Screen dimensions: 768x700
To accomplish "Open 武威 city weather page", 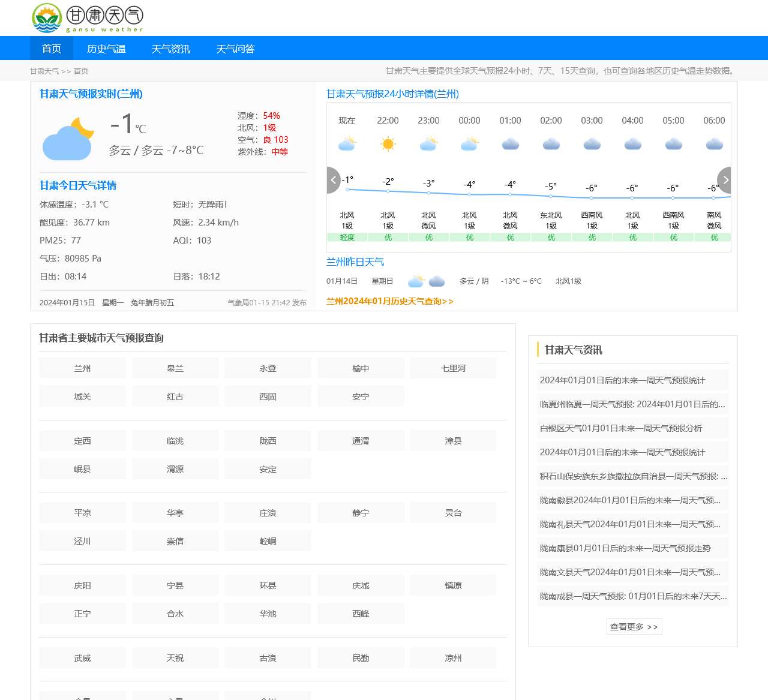I will coord(82,657).
